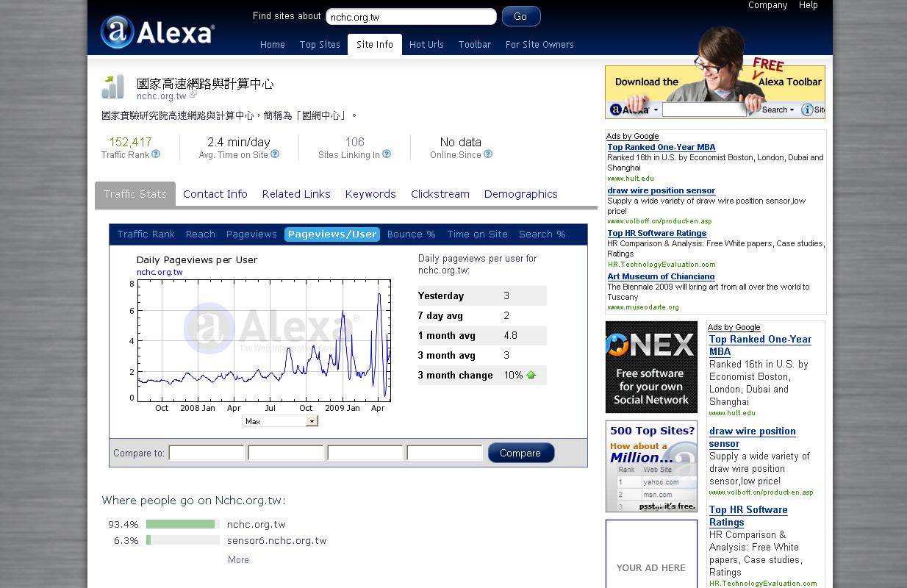
Task: Click the fourth Compare to input field
Action: point(445,453)
